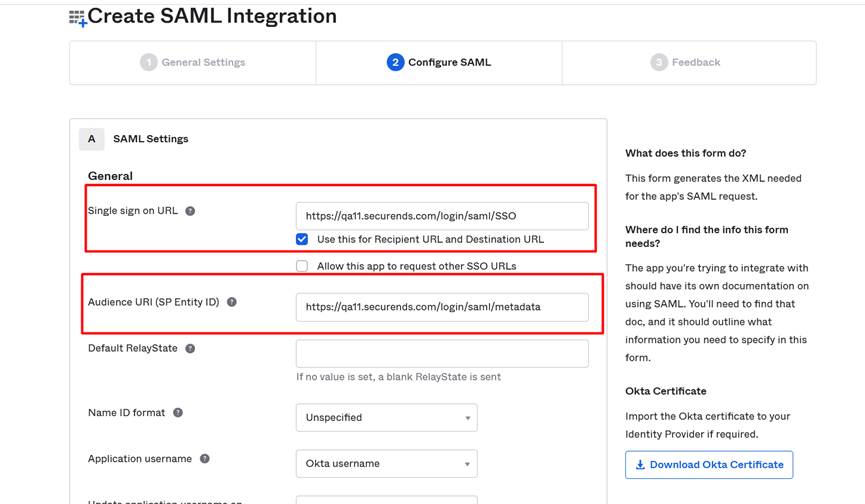Click 'Okta Certificate' heading
This screenshot has height=504, width=865.
(x=666, y=392)
